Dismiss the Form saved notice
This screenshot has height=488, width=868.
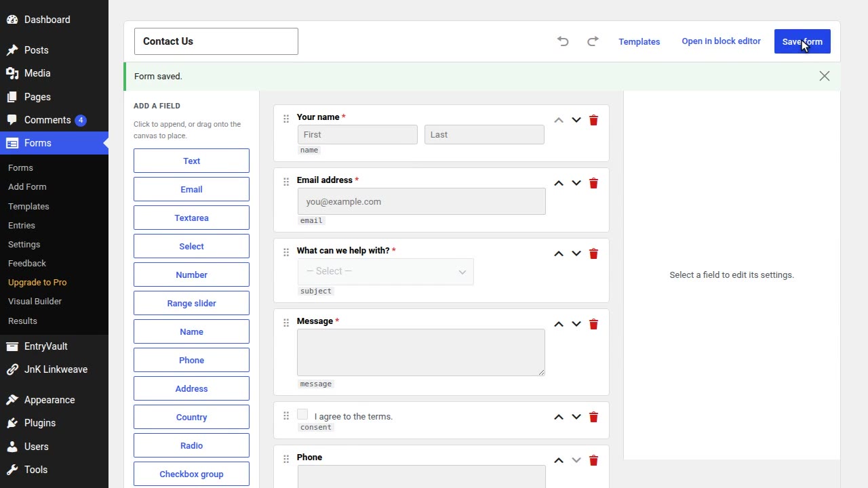825,77
